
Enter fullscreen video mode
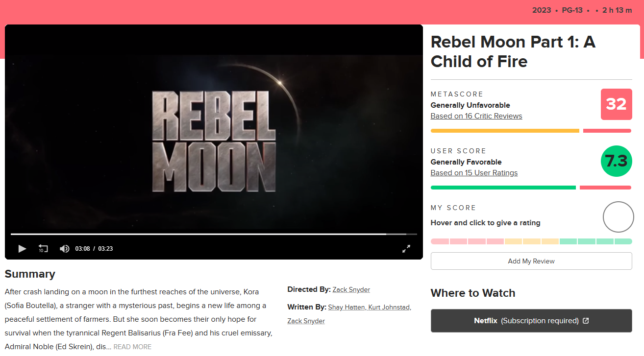coord(406,249)
